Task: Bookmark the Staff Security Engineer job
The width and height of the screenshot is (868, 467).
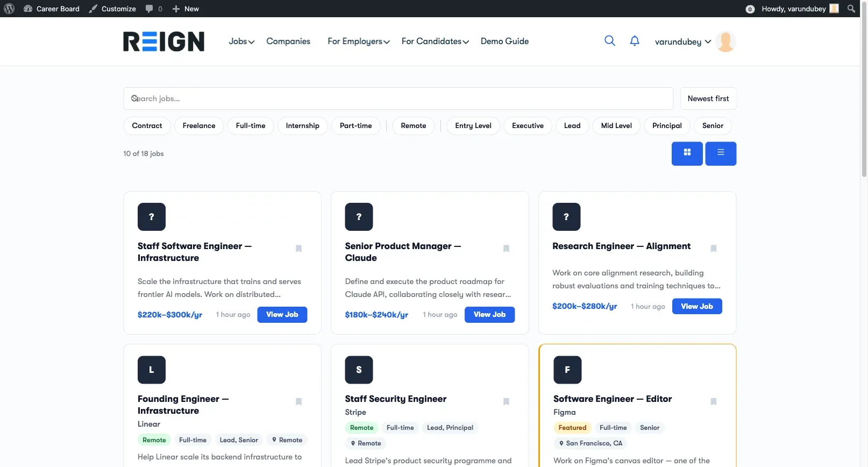Action: tap(506, 401)
